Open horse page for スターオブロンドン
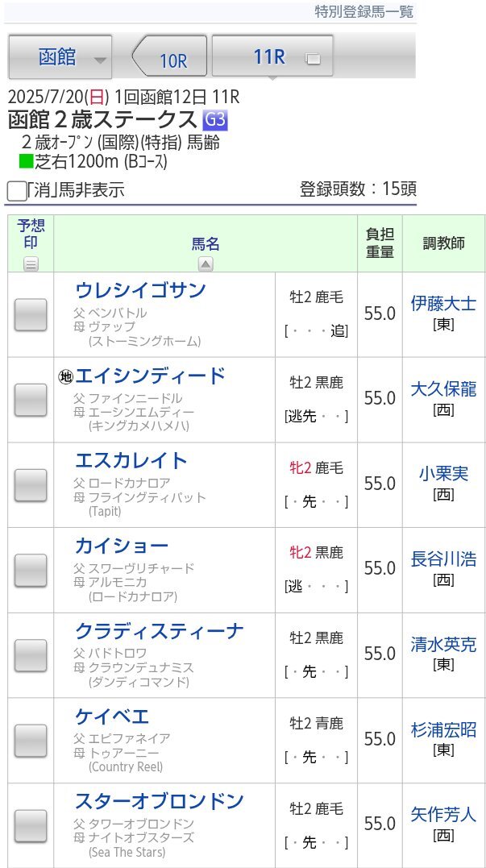 160,801
